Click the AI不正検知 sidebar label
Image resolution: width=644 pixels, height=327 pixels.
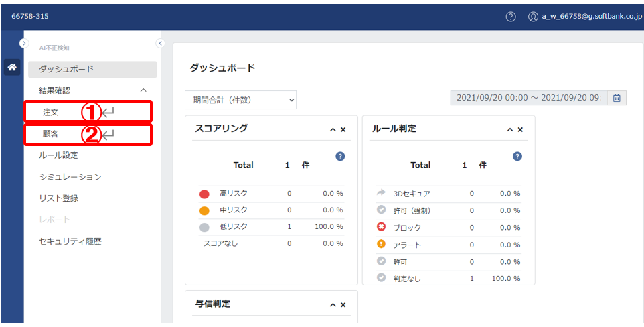click(x=54, y=48)
